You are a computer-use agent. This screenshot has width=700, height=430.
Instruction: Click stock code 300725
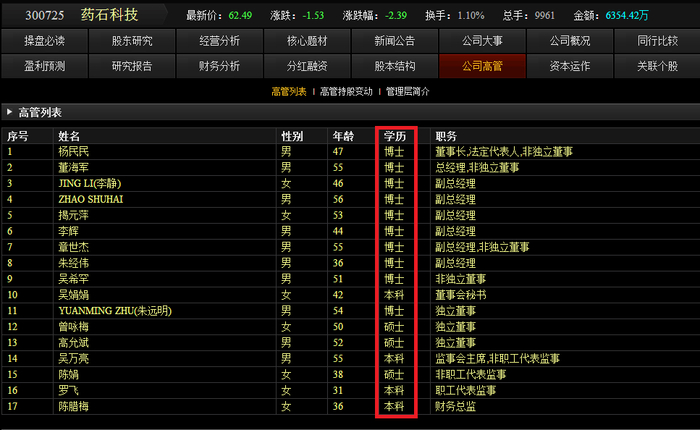45,16
